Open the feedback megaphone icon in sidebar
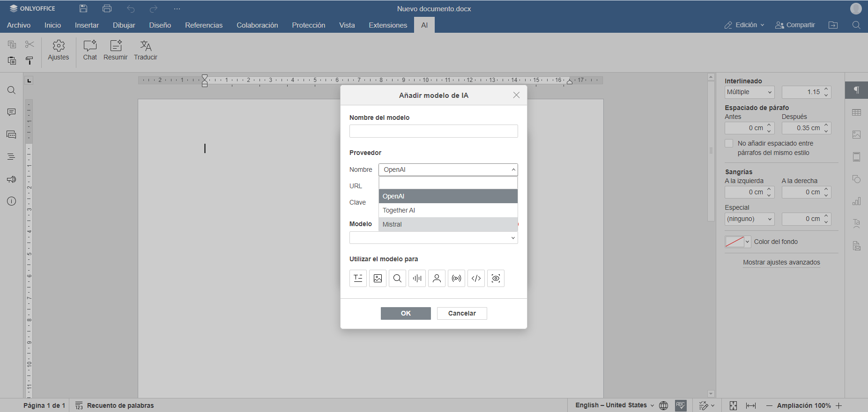 tap(12, 179)
